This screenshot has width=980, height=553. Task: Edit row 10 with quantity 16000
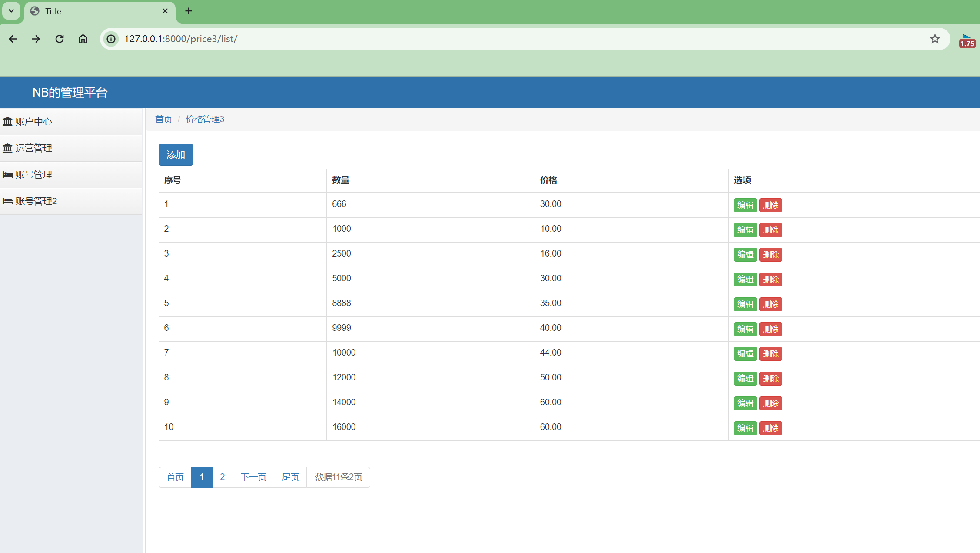(x=745, y=428)
